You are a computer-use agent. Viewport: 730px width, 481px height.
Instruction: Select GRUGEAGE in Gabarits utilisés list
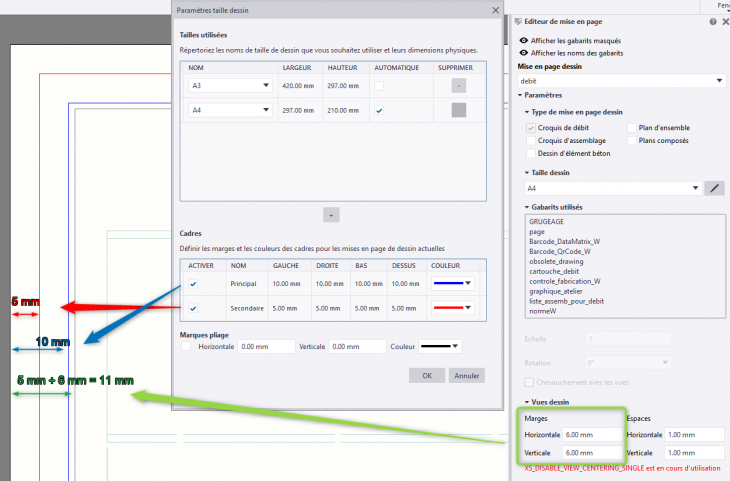coord(546,222)
